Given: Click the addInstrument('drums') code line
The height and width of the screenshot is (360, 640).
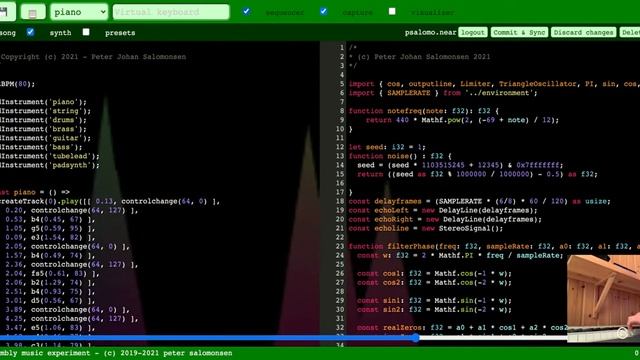Looking at the screenshot, I should 43,120.
